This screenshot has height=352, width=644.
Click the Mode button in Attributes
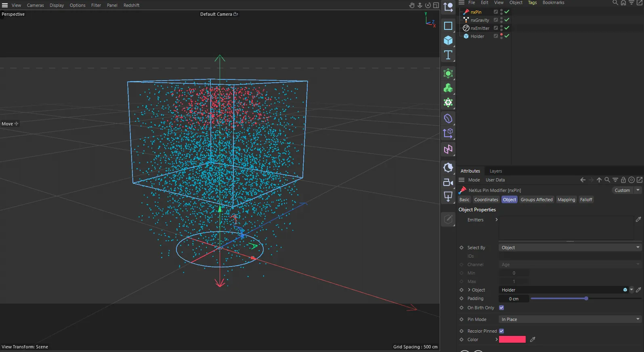click(474, 180)
